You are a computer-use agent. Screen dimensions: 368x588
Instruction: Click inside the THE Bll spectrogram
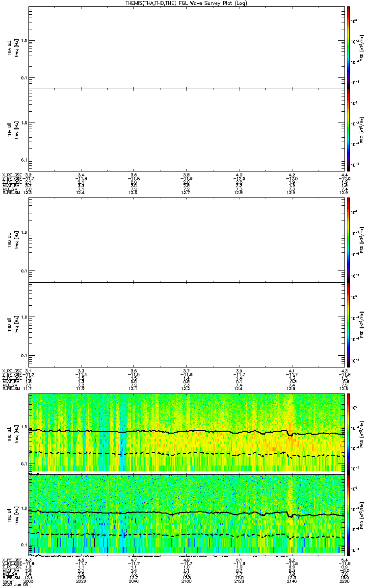tap(187, 514)
